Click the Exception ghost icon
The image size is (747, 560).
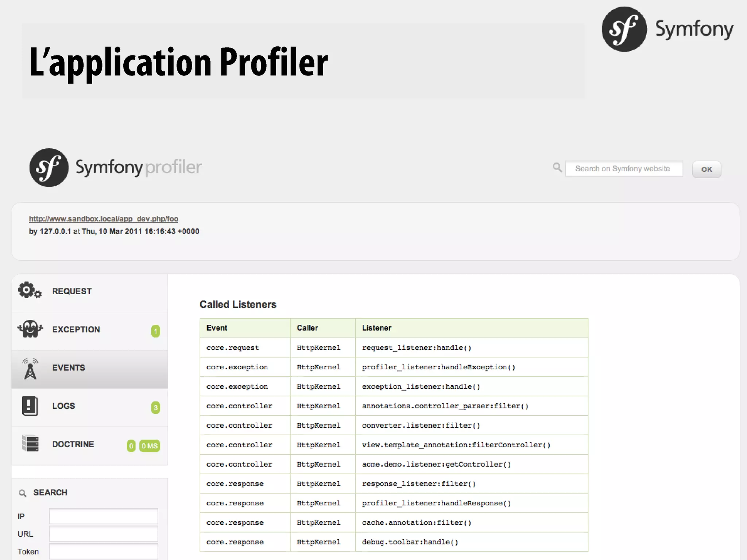point(30,329)
